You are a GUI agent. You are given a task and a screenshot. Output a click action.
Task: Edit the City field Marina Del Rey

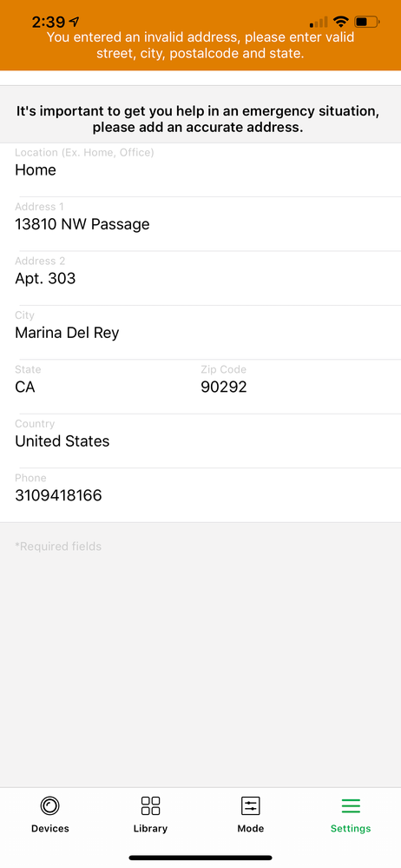pyautogui.click(x=200, y=333)
